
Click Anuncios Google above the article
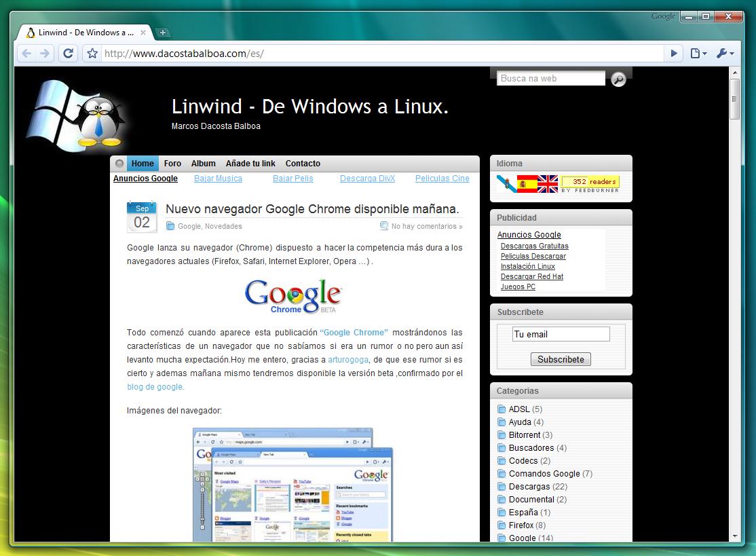(145, 179)
